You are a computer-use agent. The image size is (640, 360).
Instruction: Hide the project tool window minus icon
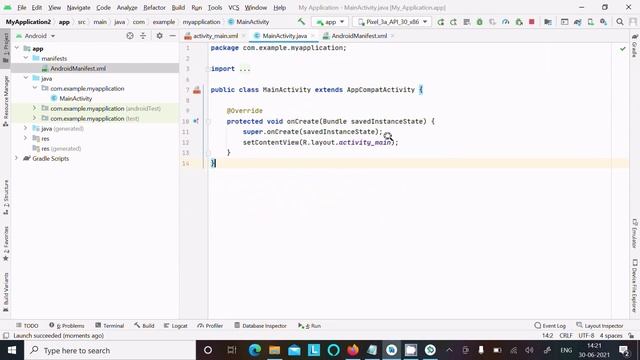172,36
